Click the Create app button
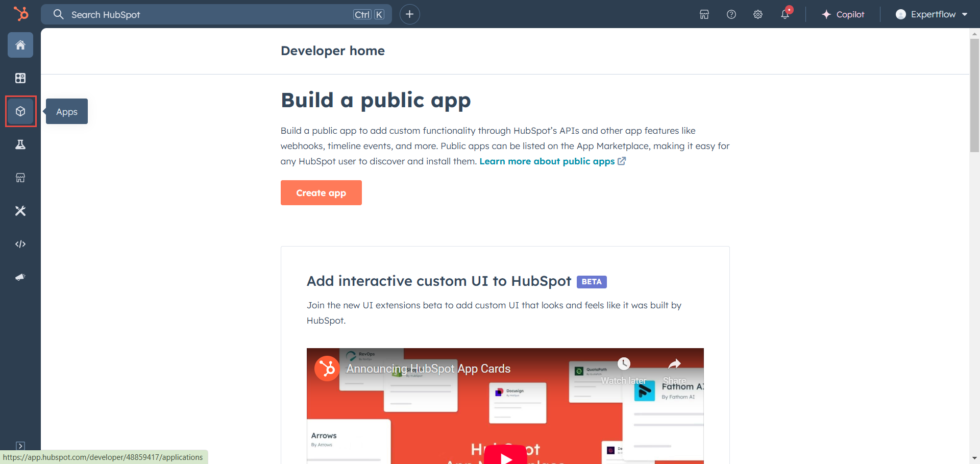Screen dimensions: 980x464 [x=321, y=193]
